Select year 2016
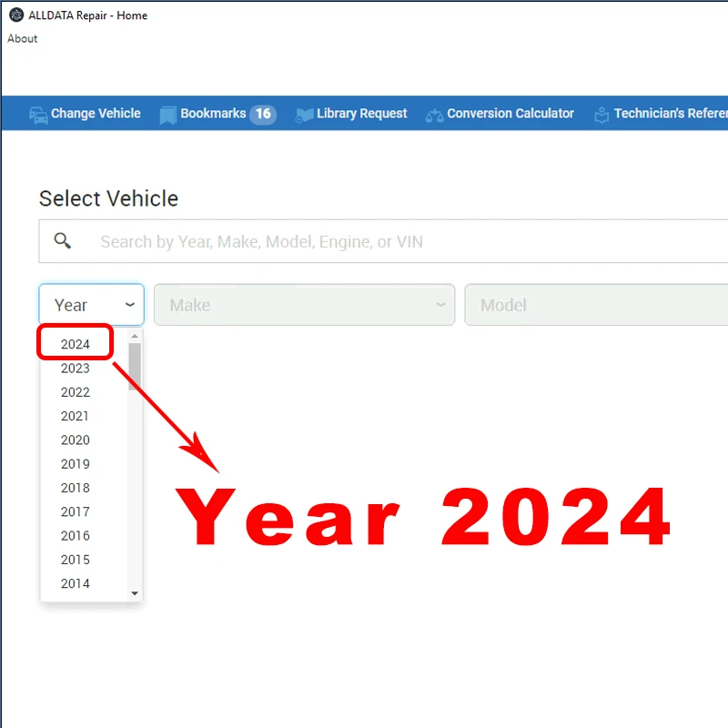 [x=76, y=536]
